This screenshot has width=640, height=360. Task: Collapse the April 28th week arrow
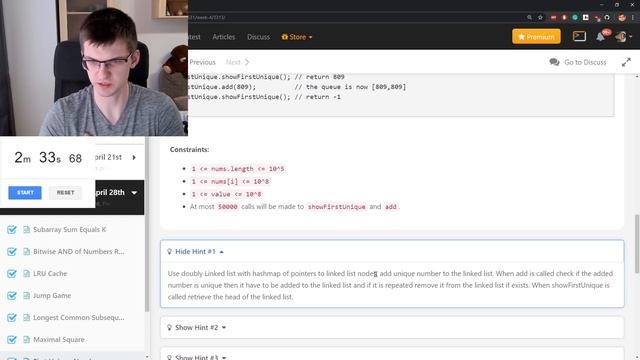(134, 193)
